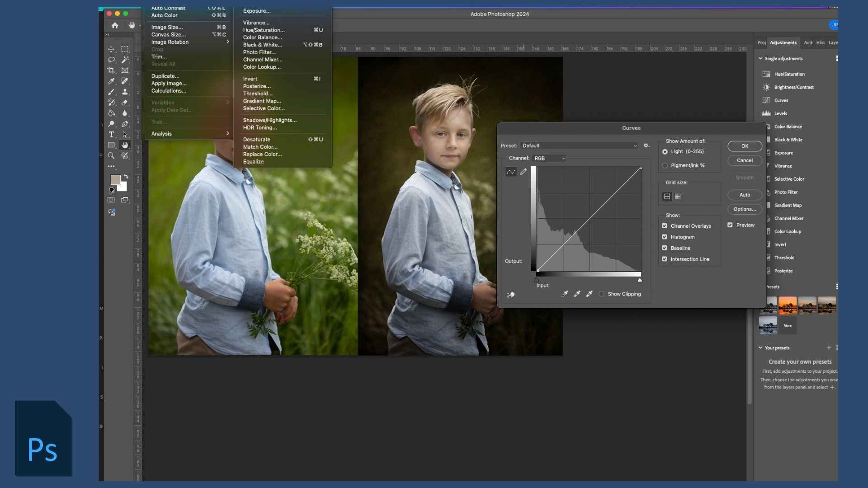Click the Options... button in Curves
The height and width of the screenshot is (488, 868).
pyautogui.click(x=745, y=209)
